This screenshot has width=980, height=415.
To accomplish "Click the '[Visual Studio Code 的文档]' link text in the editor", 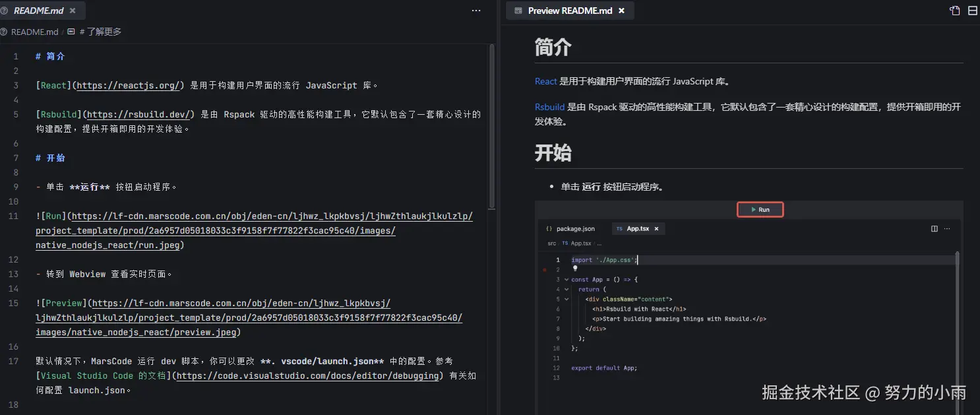I will coord(104,376).
